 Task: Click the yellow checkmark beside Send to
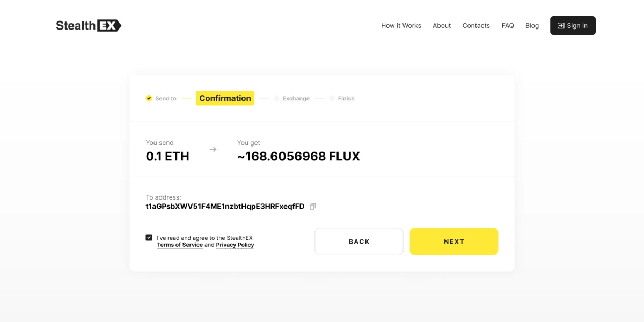(x=149, y=98)
